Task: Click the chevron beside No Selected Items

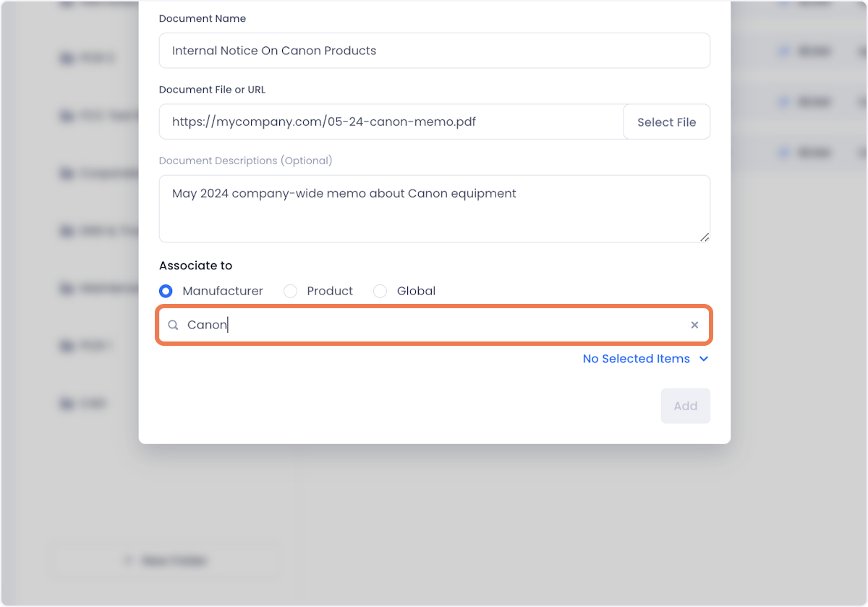Action: (x=703, y=359)
